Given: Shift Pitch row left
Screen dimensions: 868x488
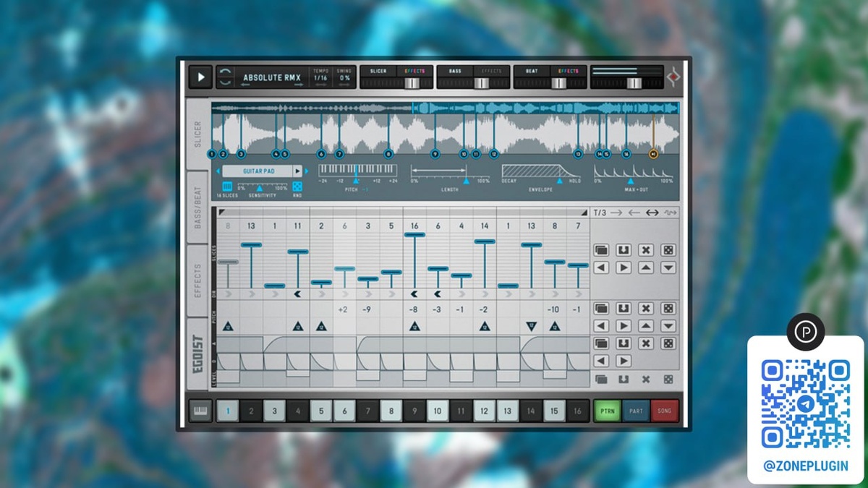Looking at the screenshot, I should (601, 326).
